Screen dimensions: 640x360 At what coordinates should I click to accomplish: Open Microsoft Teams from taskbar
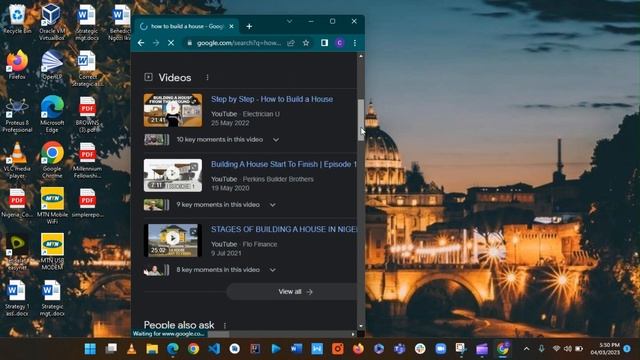(399, 349)
